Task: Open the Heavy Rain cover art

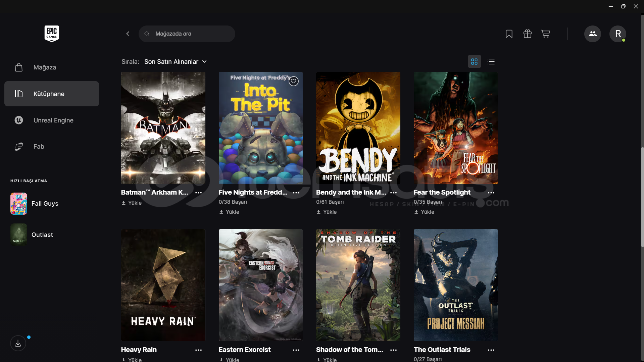Action: tap(163, 285)
